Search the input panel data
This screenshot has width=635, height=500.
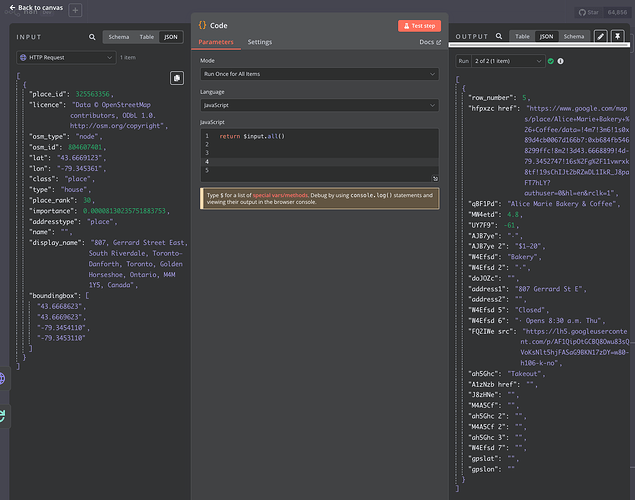tap(92, 37)
